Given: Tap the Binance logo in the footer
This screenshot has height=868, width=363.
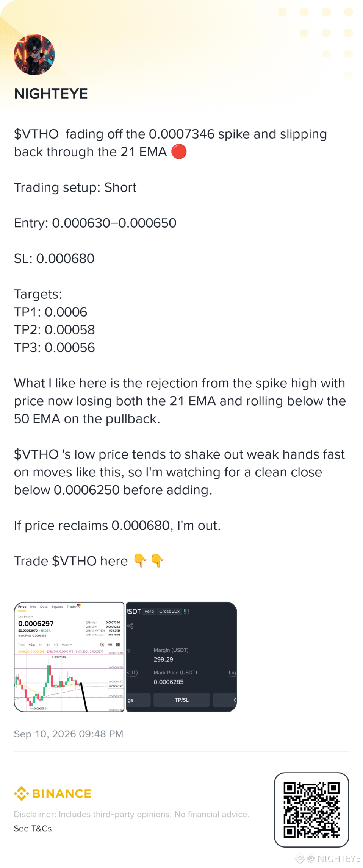Looking at the screenshot, I should click(x=53, y=793).
